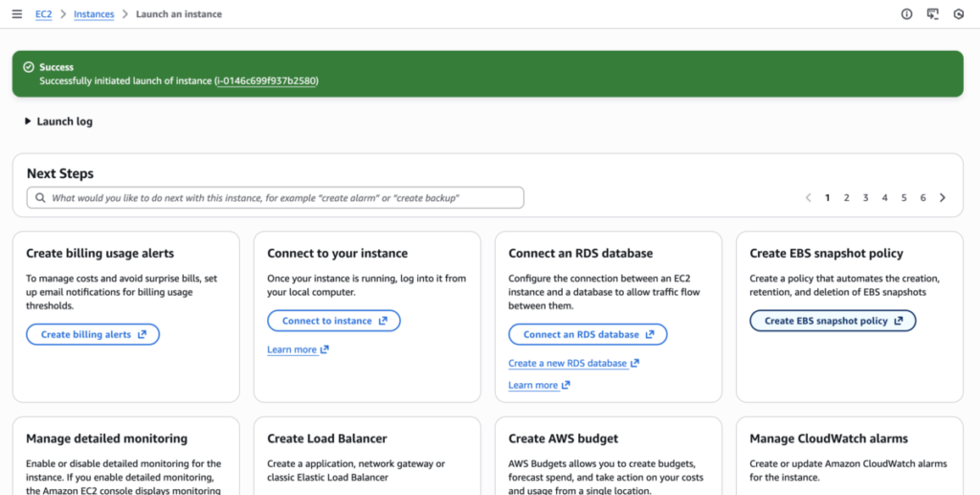
Task: Click the hexagon settings icon at top right
Action: (958, 14)
